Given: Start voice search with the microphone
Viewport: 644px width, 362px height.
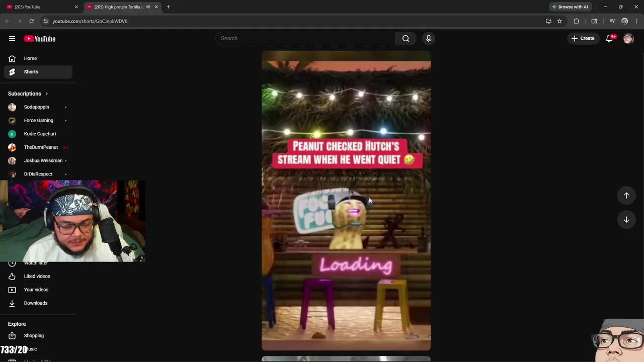Looking at the screenshot, I should point(429,39).
